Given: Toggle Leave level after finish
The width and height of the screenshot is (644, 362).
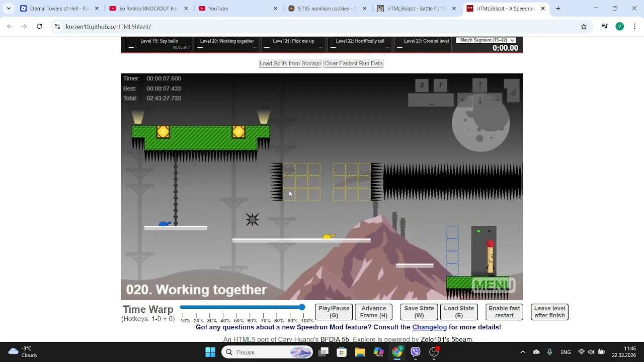Looking at the screenshot, I should (x=549, y=312).
